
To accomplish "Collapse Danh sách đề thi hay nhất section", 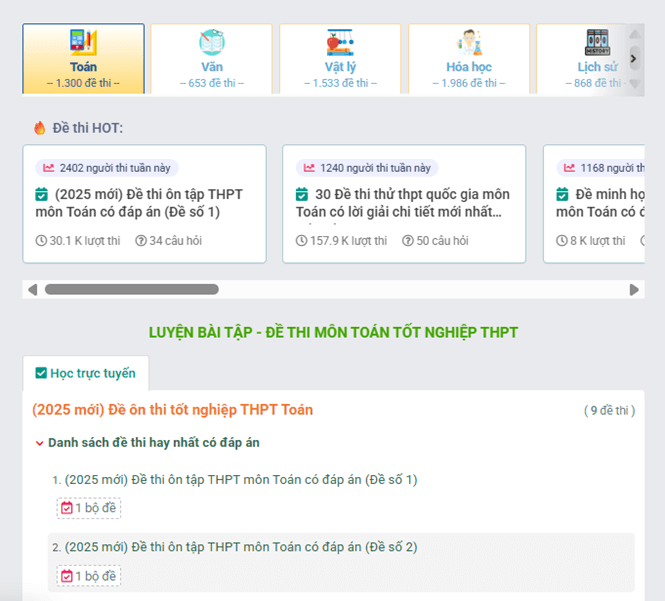I will coord(39,443).
